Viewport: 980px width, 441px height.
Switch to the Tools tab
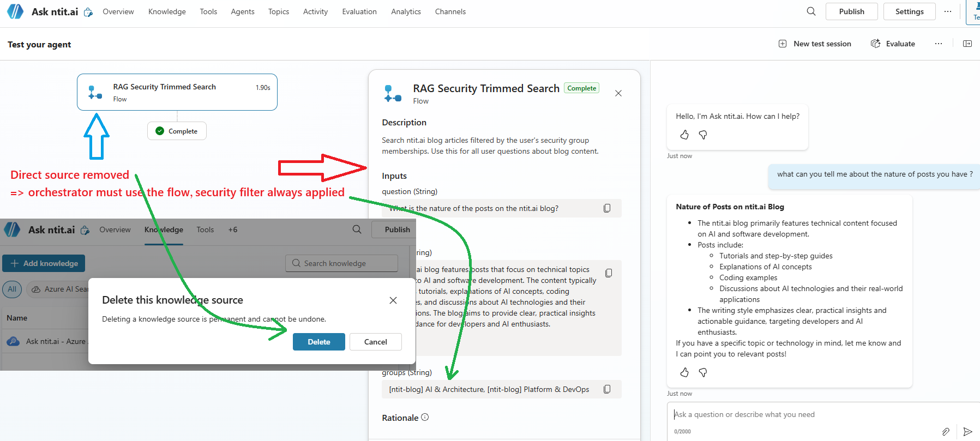[x=208, y=11]
